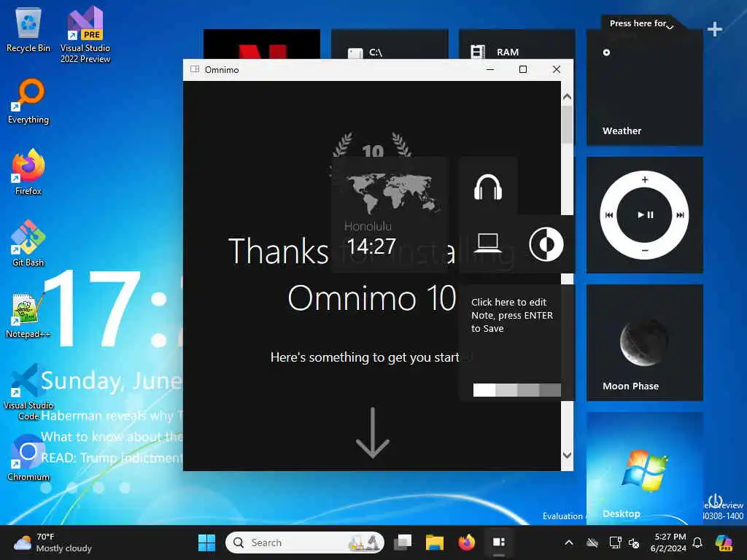Viewport: 747px width, 560px height.
Task: Skip to previous track on music wheel
Action: click(x=609, y=215)
